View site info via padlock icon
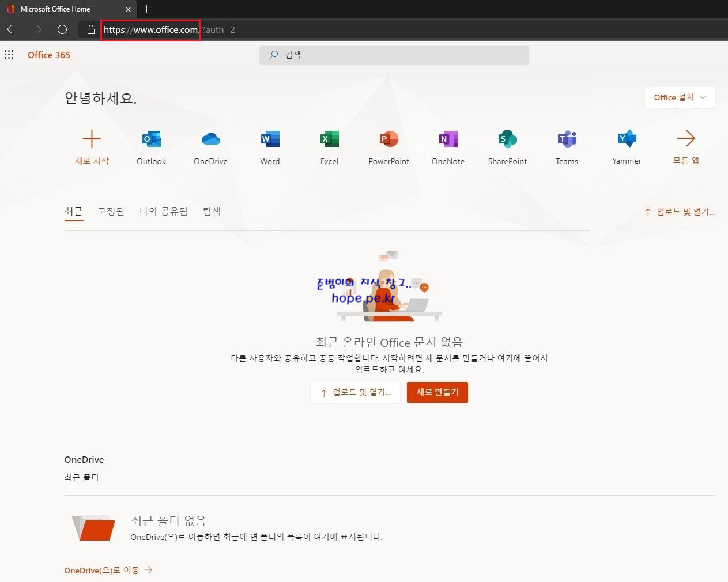This screenshot has width=728, height=582. coord(90,29)
